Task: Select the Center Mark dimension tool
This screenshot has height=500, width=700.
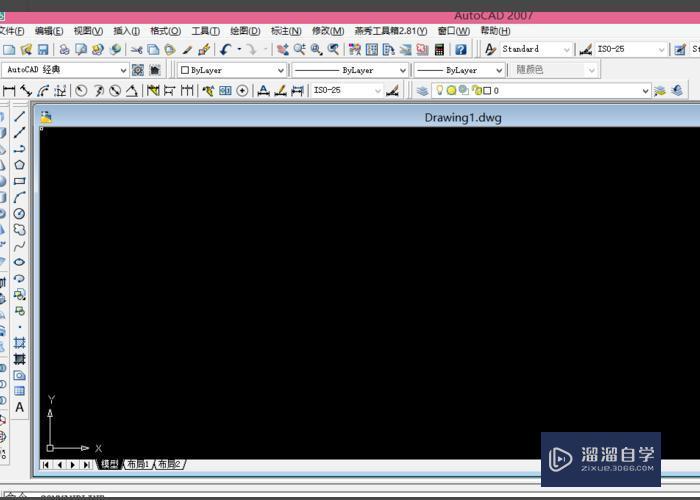Action: click(242, 91)
